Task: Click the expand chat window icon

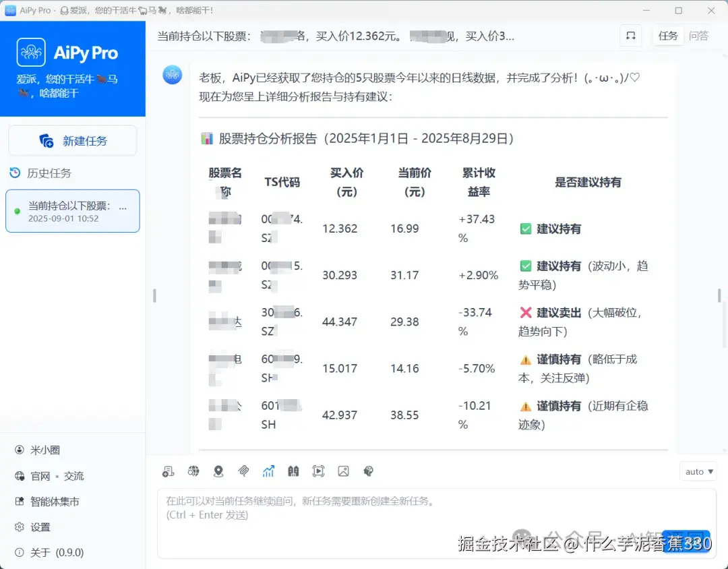Action: click(x=630, y=36)
